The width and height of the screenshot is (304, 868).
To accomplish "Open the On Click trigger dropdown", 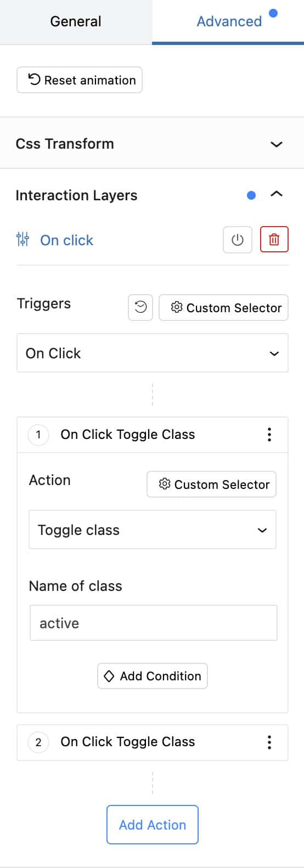I will tap(153, 353).
